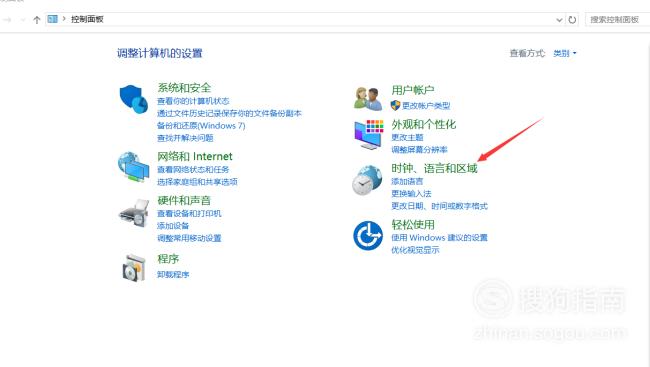Open the address bar history dropdown
The height and width of the screenshot is (367, 650).
click(559, 19)
